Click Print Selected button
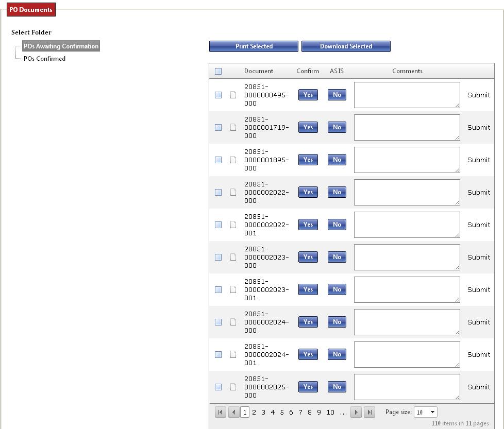 (254, 46)
